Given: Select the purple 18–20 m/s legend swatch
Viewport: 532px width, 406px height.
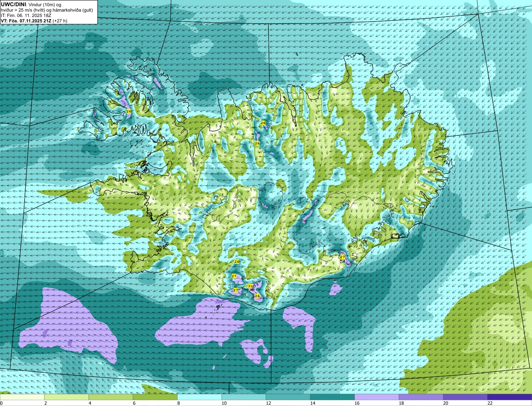Looking at the screenshot, I should click(x=421, y=397).
